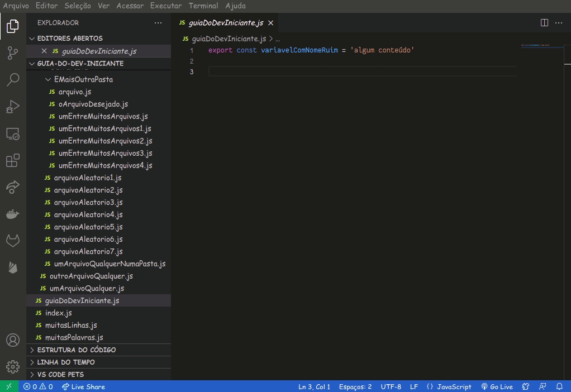
Task: Click the Accounts icon
Action: (13, 340)
